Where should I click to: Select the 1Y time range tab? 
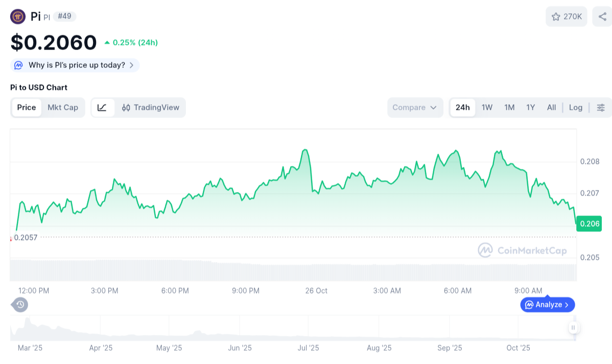tap(530, 107)
